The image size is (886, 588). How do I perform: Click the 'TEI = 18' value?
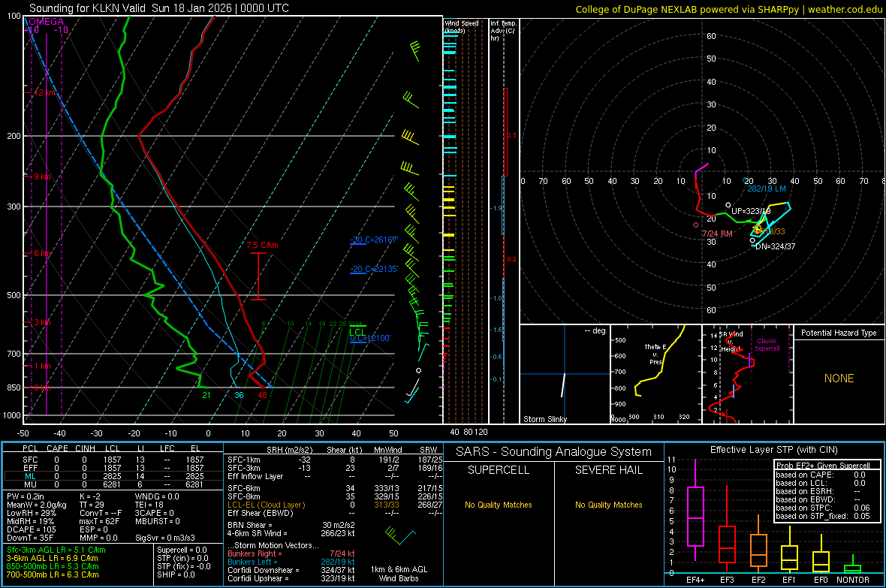coord(149,505)
